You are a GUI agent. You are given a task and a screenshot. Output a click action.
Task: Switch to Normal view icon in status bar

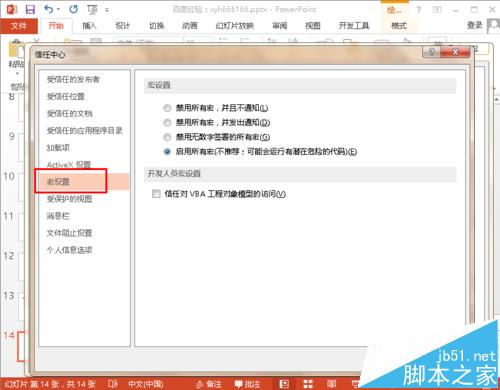click(x=284, y=384)
